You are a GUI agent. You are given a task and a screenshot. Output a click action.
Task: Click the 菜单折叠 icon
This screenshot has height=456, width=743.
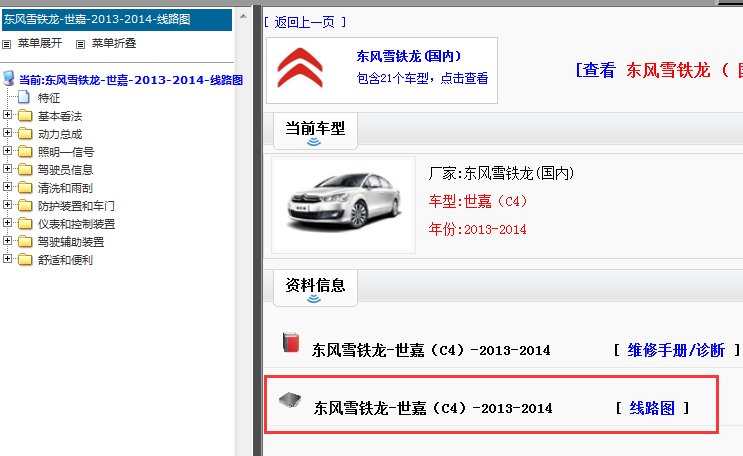81,45
